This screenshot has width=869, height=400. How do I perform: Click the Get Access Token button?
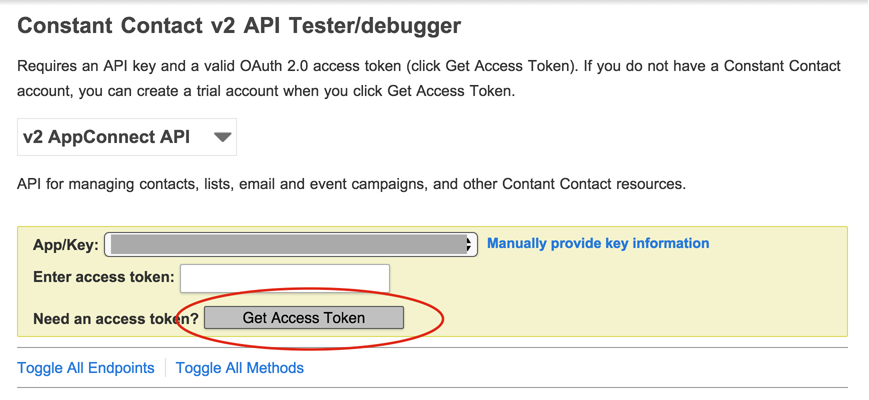point(304,318)
